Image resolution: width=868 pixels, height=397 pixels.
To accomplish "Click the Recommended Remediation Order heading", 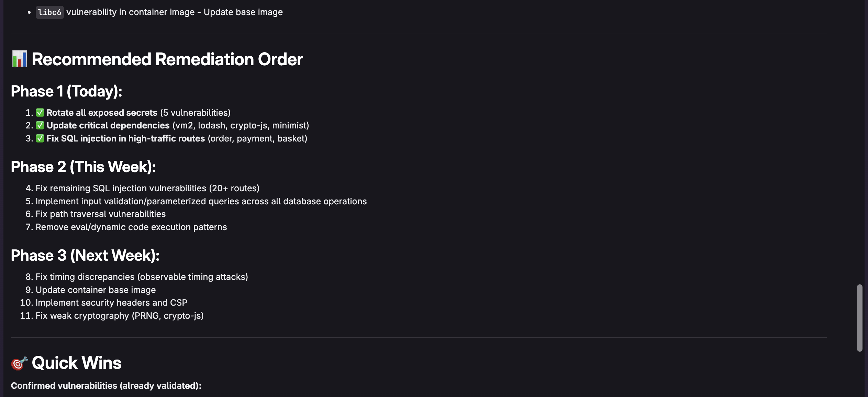I will coord(167,59).
